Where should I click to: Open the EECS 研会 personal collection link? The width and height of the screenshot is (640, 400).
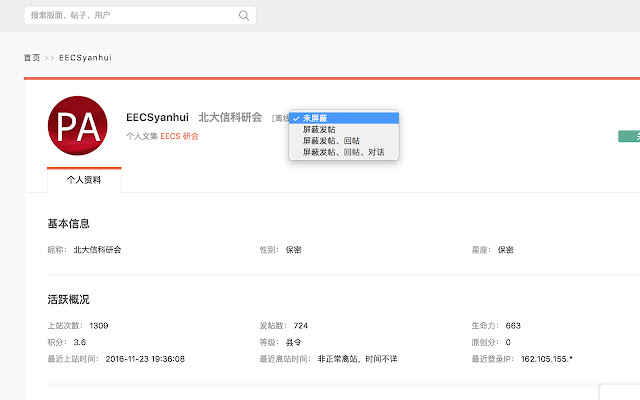point(179,136)
